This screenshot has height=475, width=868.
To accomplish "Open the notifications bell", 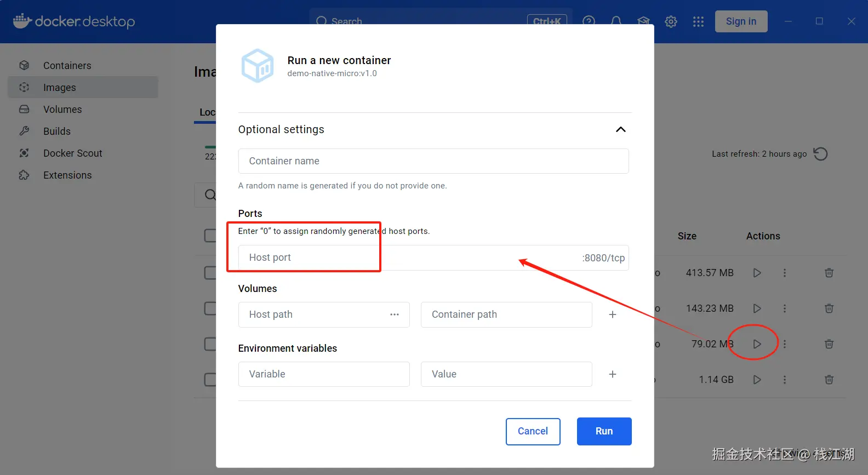I will click(x=616, y=21).
